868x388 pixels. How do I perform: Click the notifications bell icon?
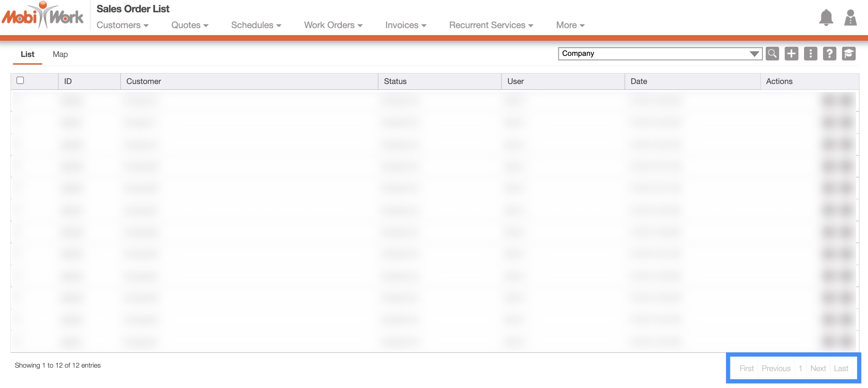pos(826,18)
